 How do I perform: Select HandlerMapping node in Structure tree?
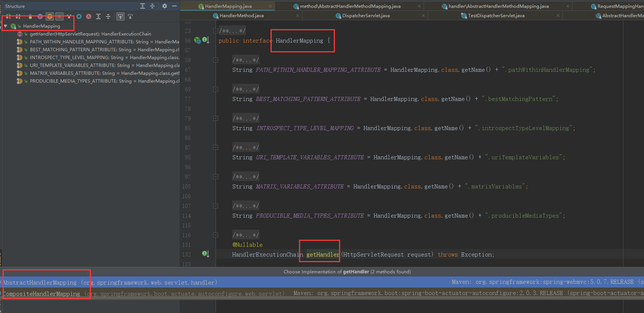(x=42, y=26)
